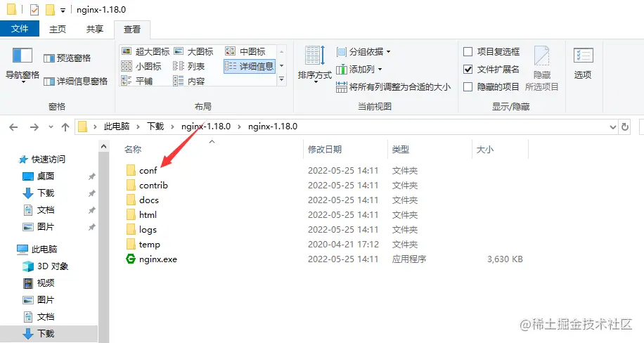This screenshot has height=343, width=644.
Task: Click the Properties quick access toolbar icon
Action: coord(34,9)
